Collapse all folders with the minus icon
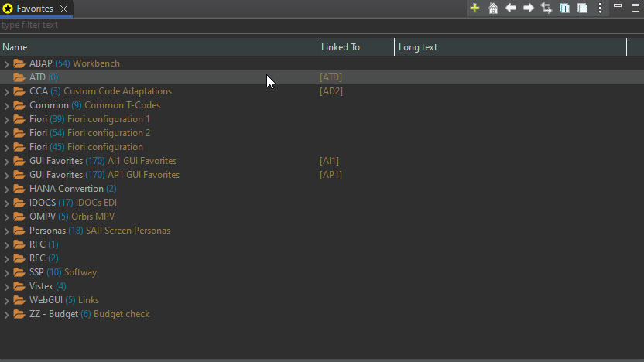 click(582, 9)
